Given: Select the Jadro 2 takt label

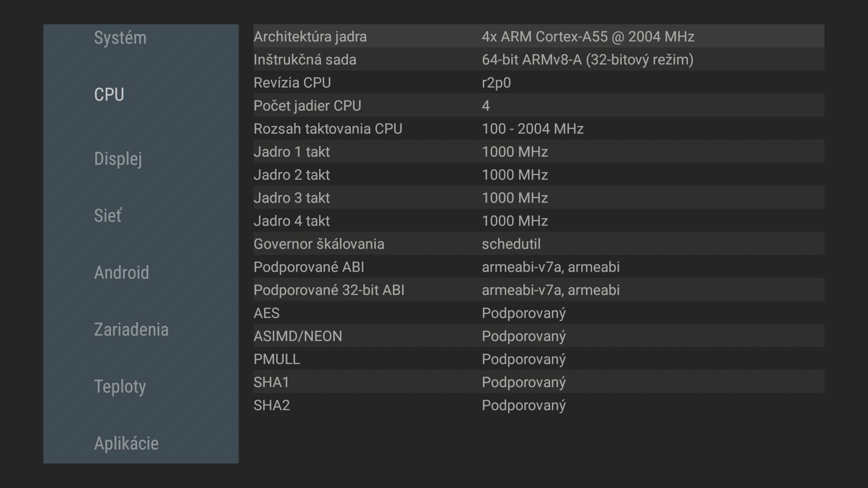Looking at the screenshot, I should tap(292, 175).
